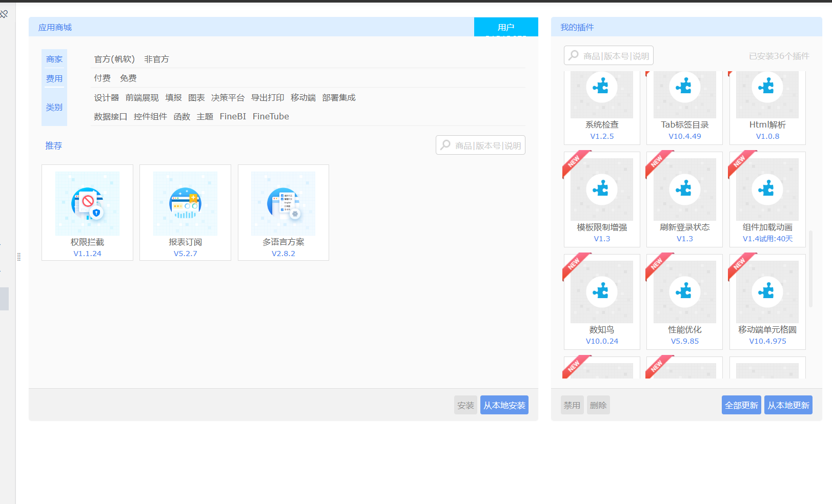Click the 已安装36个插件 count text
This screenshot has width=832, height=504.
(x=779, y=56)
